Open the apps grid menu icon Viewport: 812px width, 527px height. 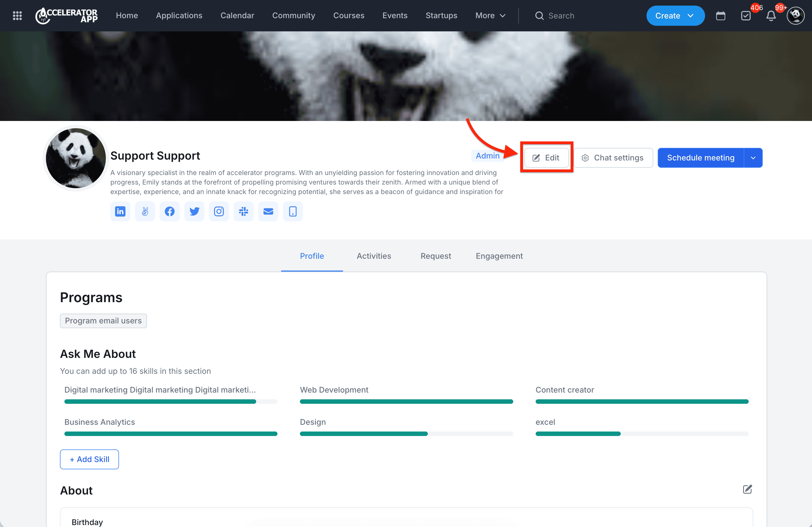coord(17,16)
